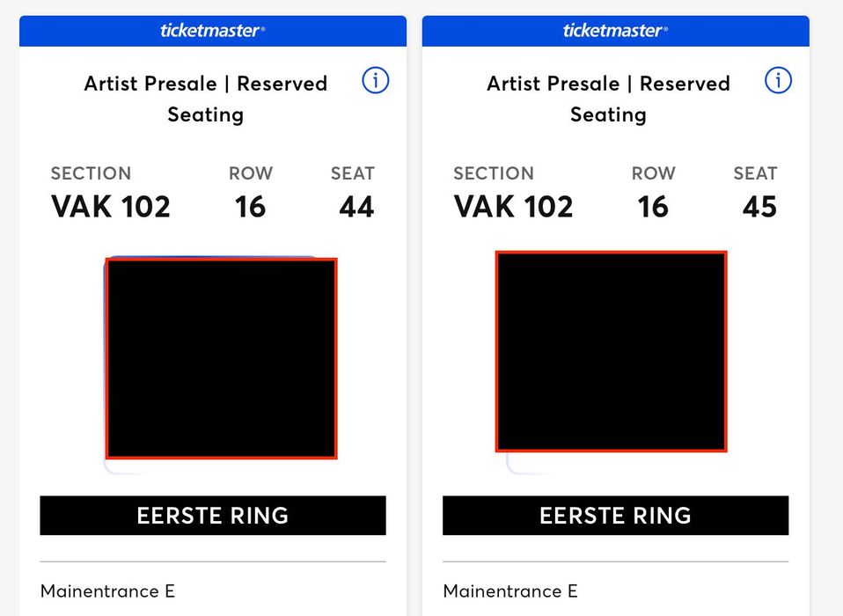Click Ticketmaster logo on the right ticket
The image size is (843, 616).
(615, 31)
